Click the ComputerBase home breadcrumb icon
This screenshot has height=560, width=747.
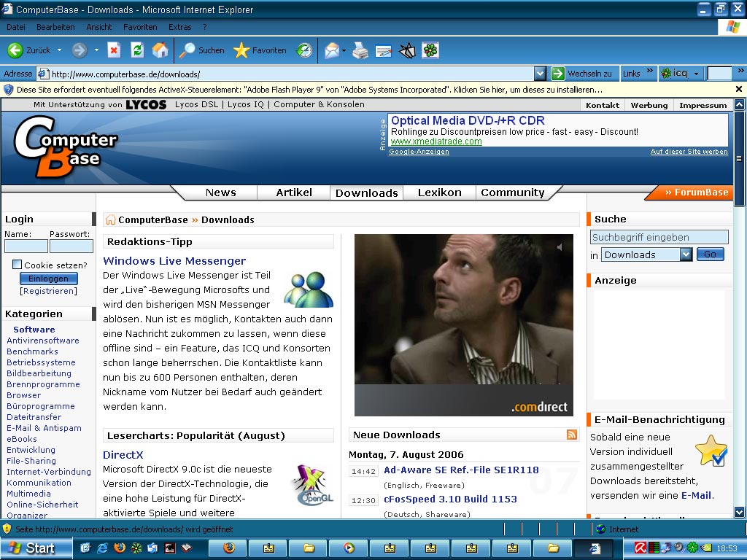111,219
